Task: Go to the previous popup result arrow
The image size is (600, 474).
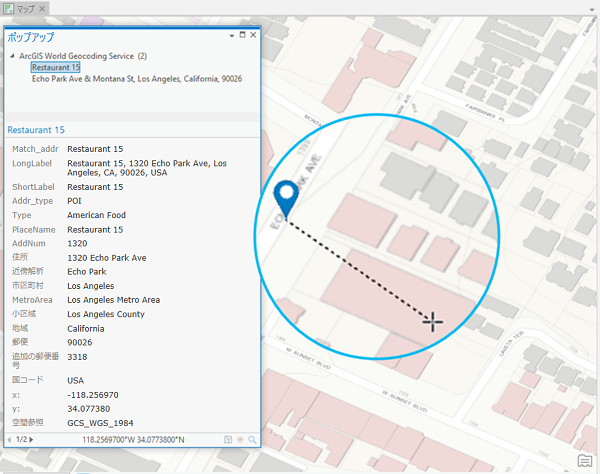Action: 10,439
